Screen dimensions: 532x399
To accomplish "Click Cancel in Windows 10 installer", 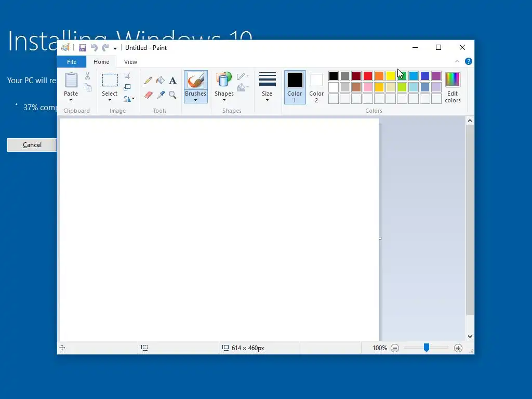I will tap(32, 145).
